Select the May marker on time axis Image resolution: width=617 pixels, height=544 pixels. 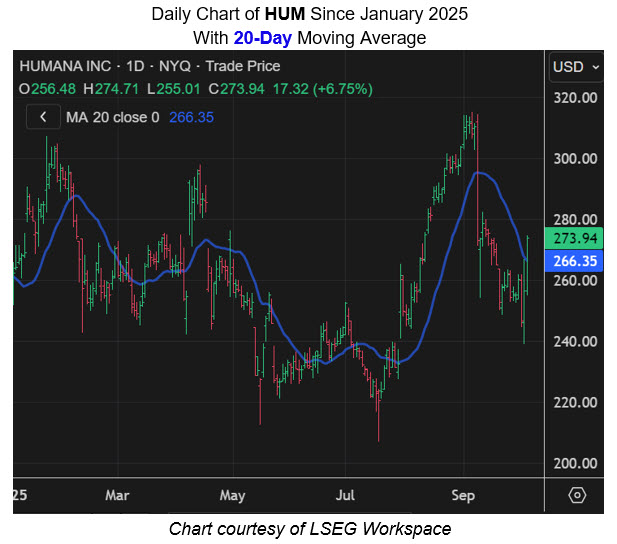click(x=233, y=495)
